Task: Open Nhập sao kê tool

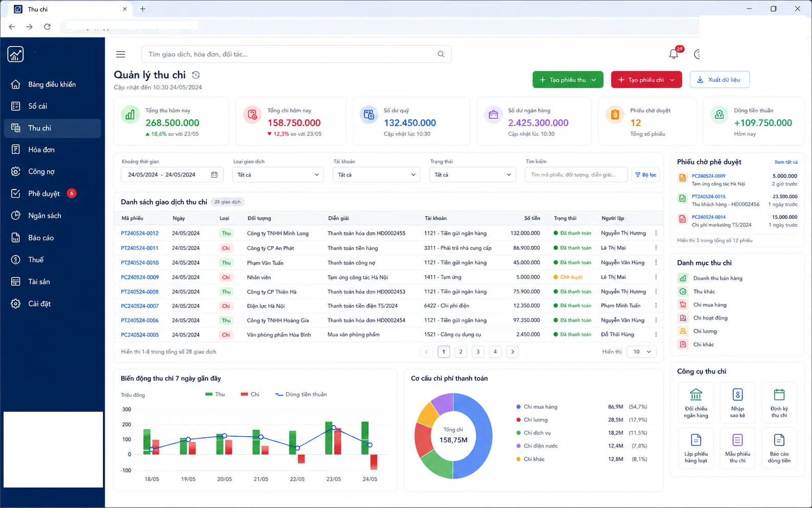Action: pyautogui.click(x=737, y=403)
